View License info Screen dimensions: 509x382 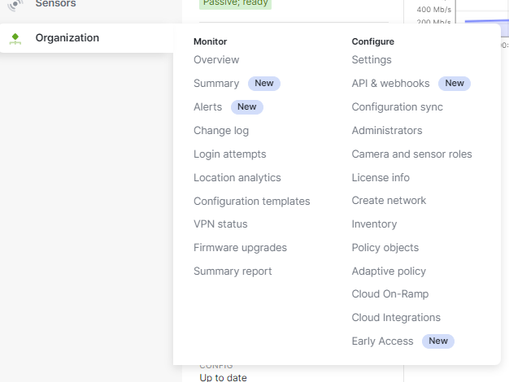(x=380, y=178)
